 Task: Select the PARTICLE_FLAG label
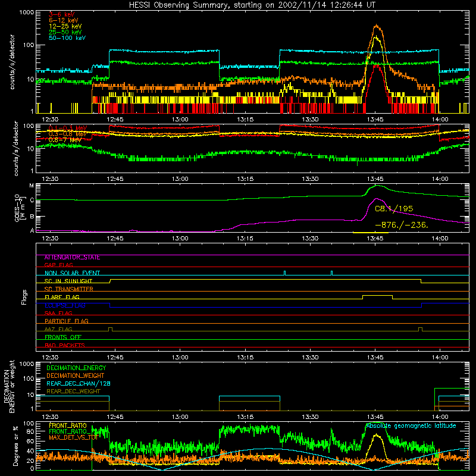(67, 321)
